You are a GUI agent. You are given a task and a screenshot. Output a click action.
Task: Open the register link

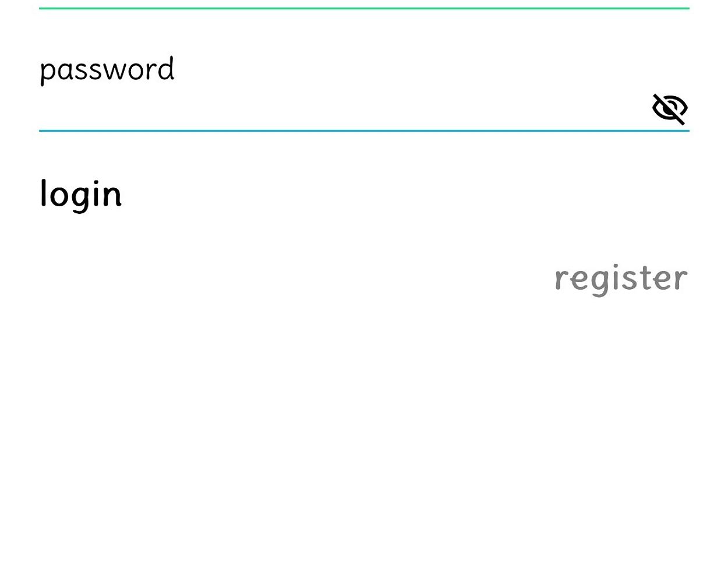coord(621,279)
